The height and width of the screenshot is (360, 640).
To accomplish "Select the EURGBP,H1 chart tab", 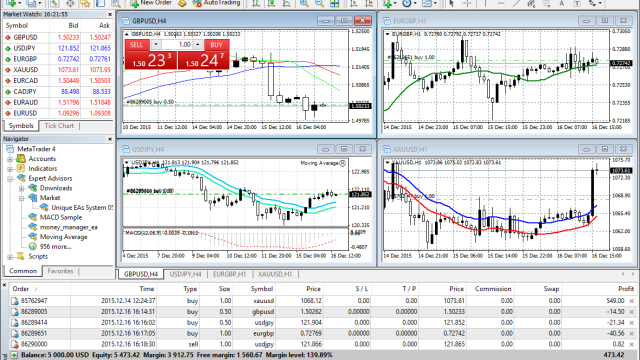I will (229, 274).
